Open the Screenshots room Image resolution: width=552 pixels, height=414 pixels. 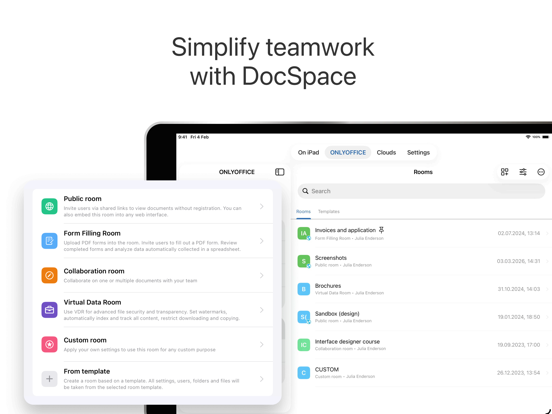[422, 261]
